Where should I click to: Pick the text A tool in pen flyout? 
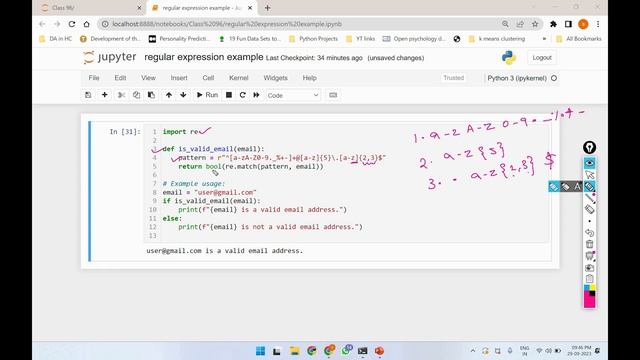point(577,187)
